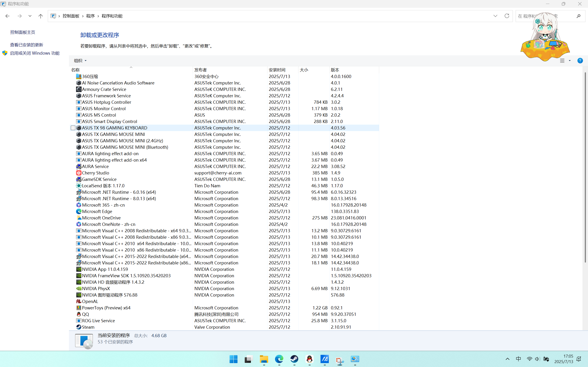Viewport: 588px width, 367px height.
Task: Open the help question mark button
Action: pos(580,61)
